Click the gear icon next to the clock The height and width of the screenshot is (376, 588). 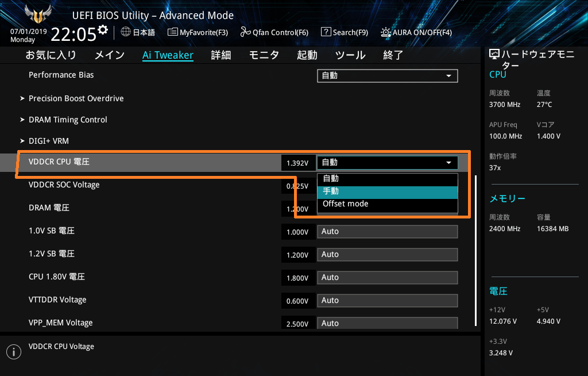coord(103,30)
